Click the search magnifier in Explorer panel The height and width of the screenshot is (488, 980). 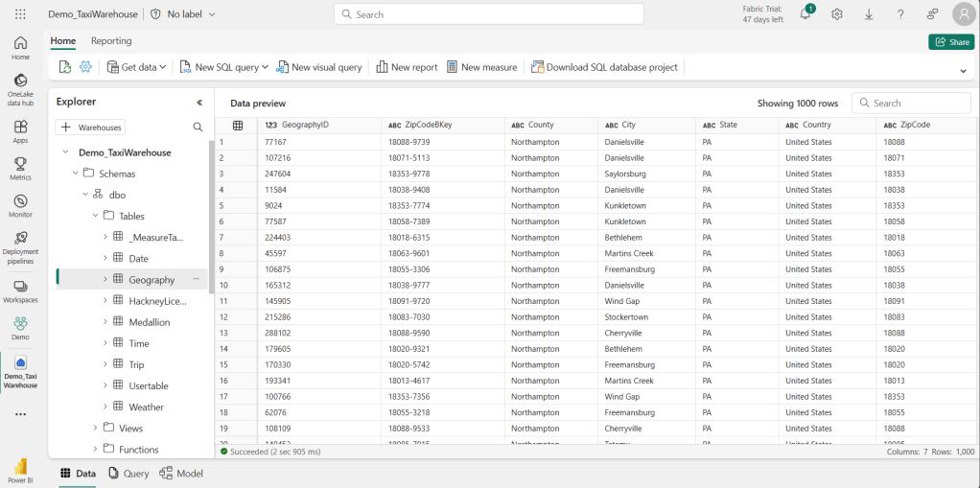pos(198,127)
